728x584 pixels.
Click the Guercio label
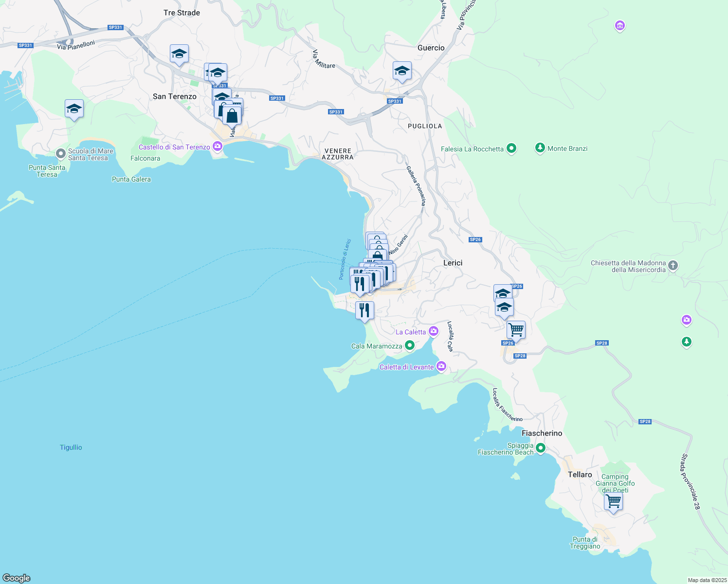point(431,48)
